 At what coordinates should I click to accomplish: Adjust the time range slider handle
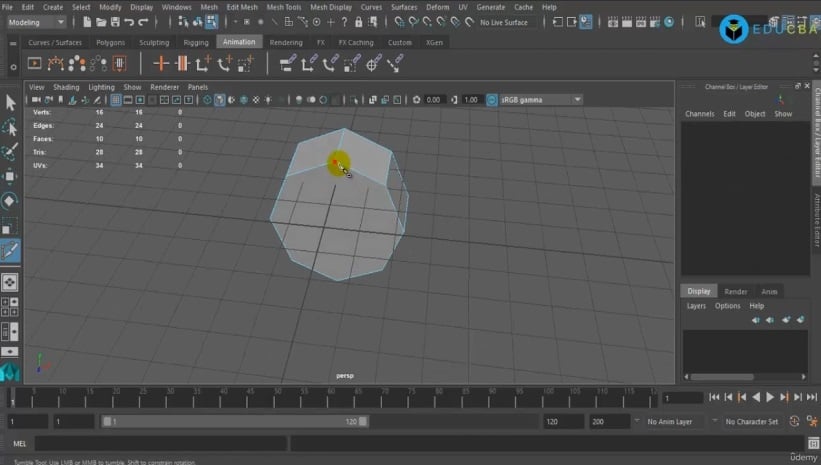235,422
